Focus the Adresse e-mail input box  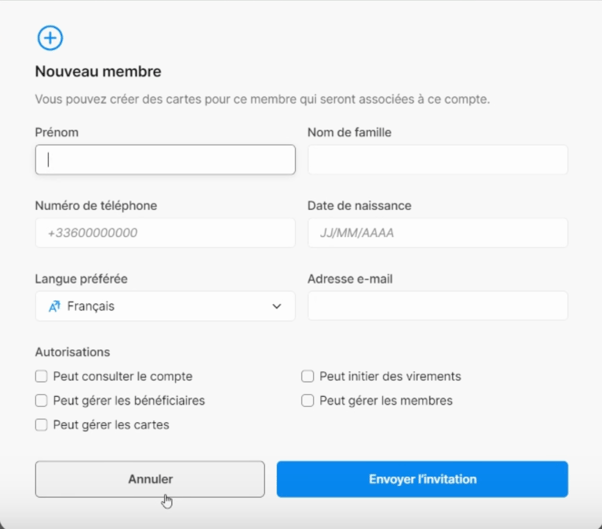coord(438,306)
